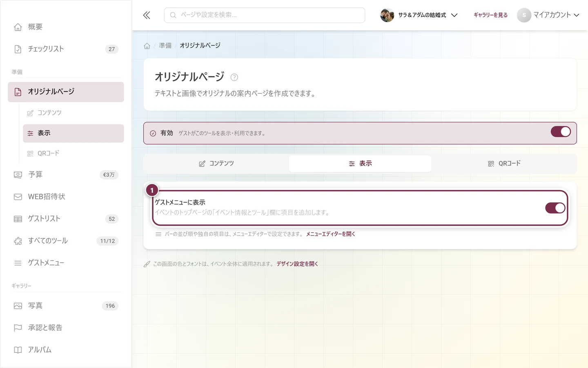Open すべてのツール in the sidebar
This screenshot has height=368, width=588.
[66, 241]
